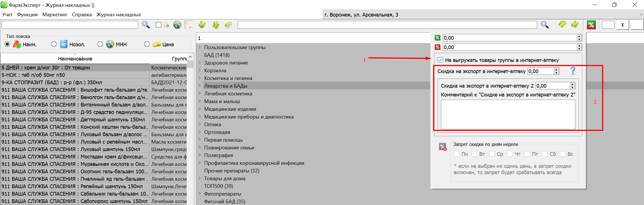The image size is (644, 205).
Task: Open the pharmacy address dropdown
Action: 641,15
